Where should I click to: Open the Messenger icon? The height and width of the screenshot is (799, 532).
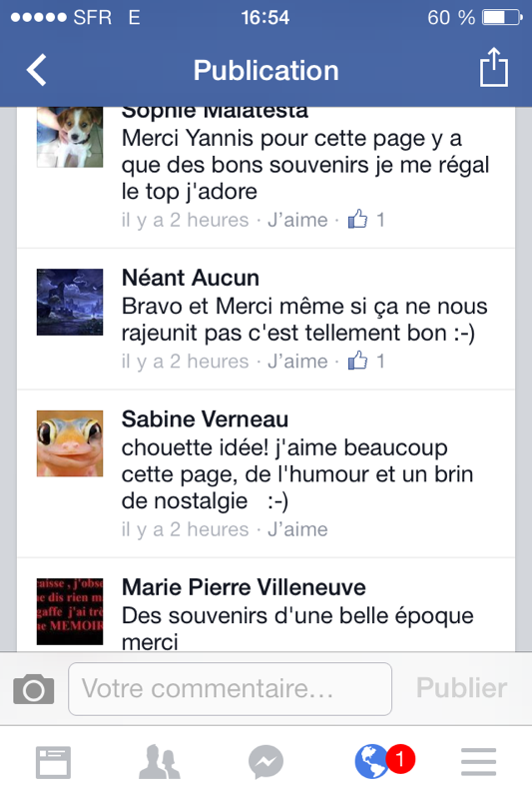pos(266,762)
